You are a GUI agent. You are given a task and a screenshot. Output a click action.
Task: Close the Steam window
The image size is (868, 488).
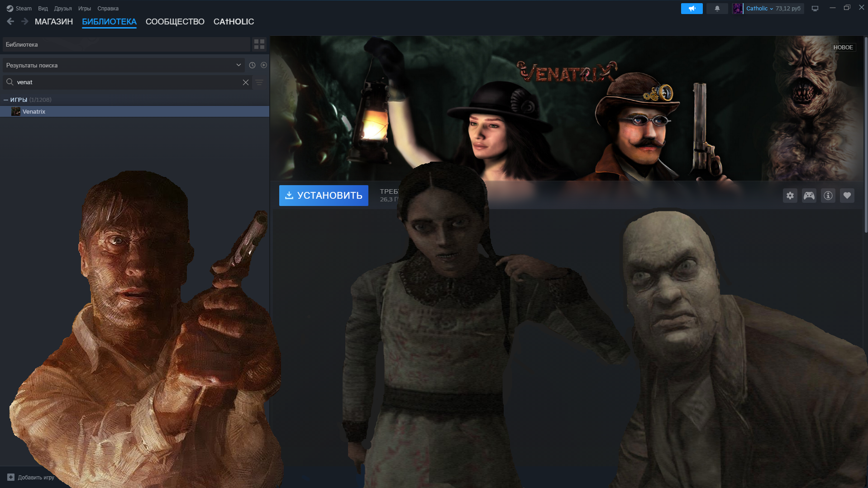[862, 8]
